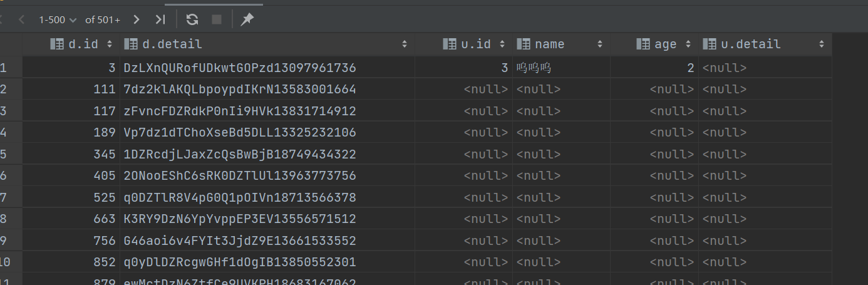Click the stop execution icon
868x285 pixels.
217,19
